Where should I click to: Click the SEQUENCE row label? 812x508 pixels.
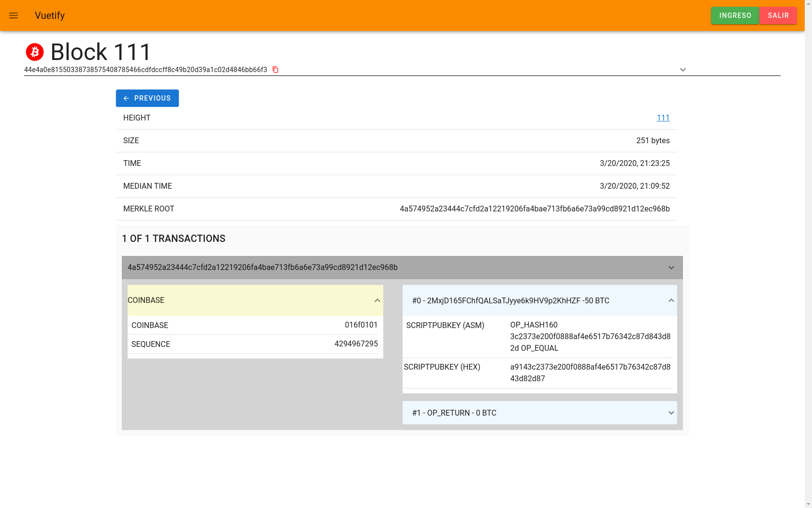point(151,344)
